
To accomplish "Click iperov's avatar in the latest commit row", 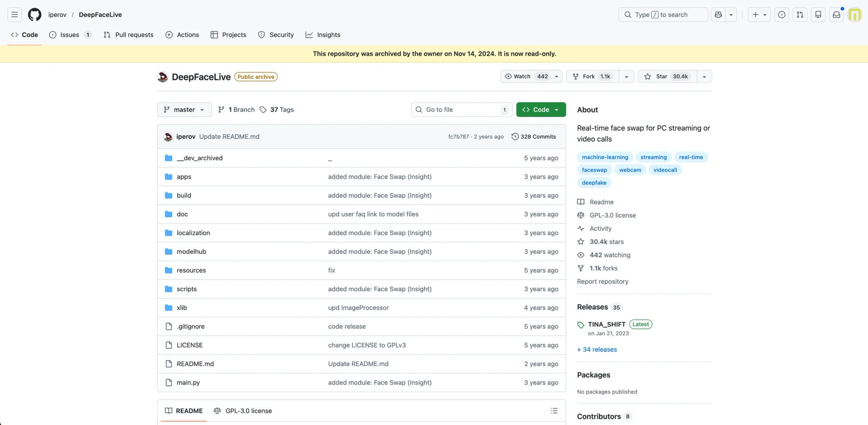I will (168, 136).
